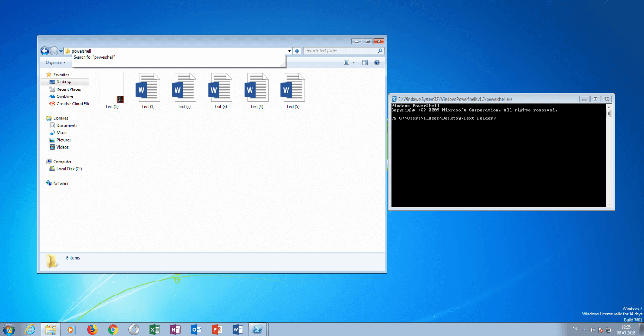This screenshot has width=644, height=336.
Task: Open the Organize dropdown menu
Action: (56, 62)
